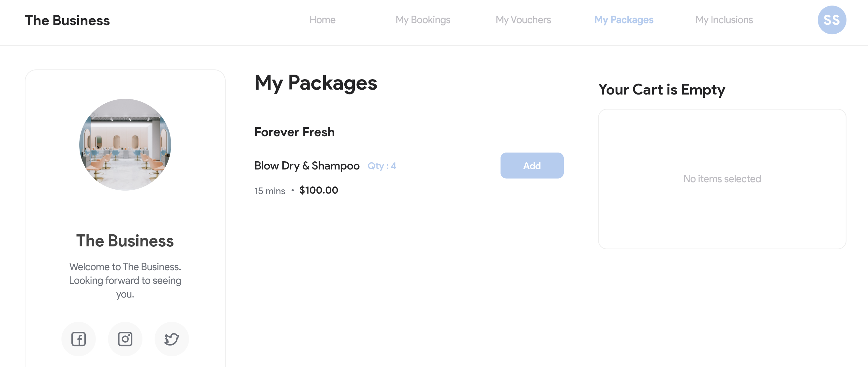868x367 pixels.
Task: Open the SS user avatar menu
Action: (x=831, y=20)
